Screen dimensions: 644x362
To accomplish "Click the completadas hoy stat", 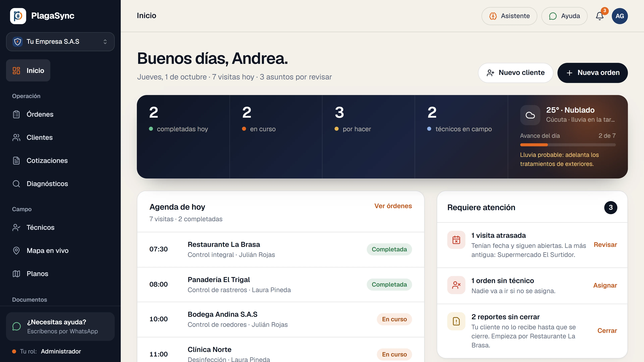I will tap(183, 137).
